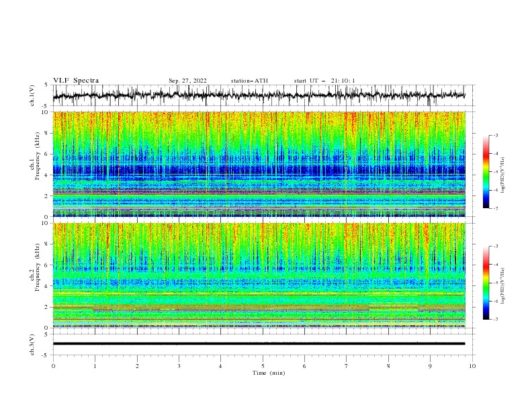Click the 'ch.1(V)' waveform axis label
The width and height of the screenshot is (532, 411).
click(32, 95)
